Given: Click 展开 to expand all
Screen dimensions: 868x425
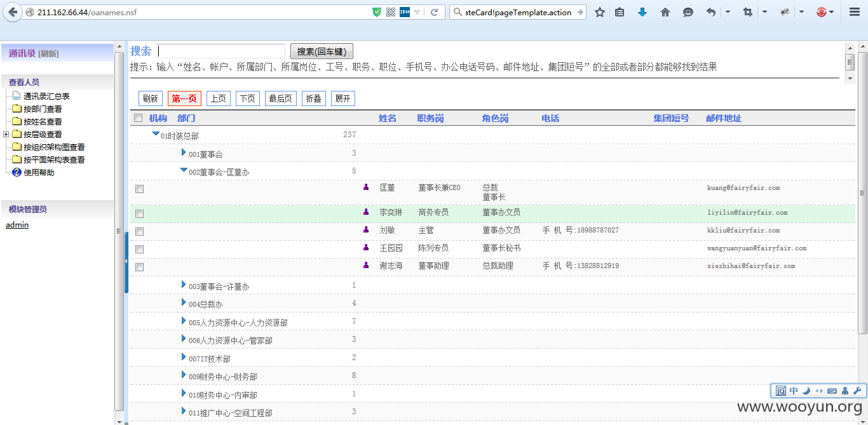Looking at the screenshot, I should point(343,98).
